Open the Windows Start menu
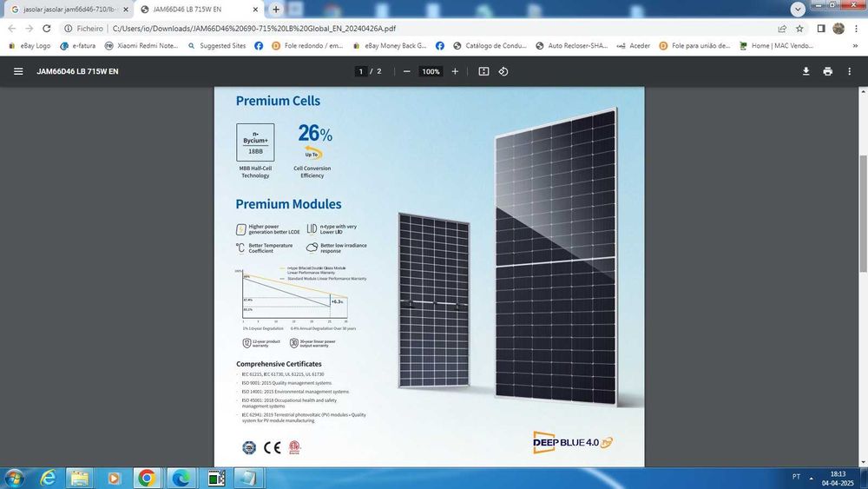The image size is (868, 489). click(14, 478)
